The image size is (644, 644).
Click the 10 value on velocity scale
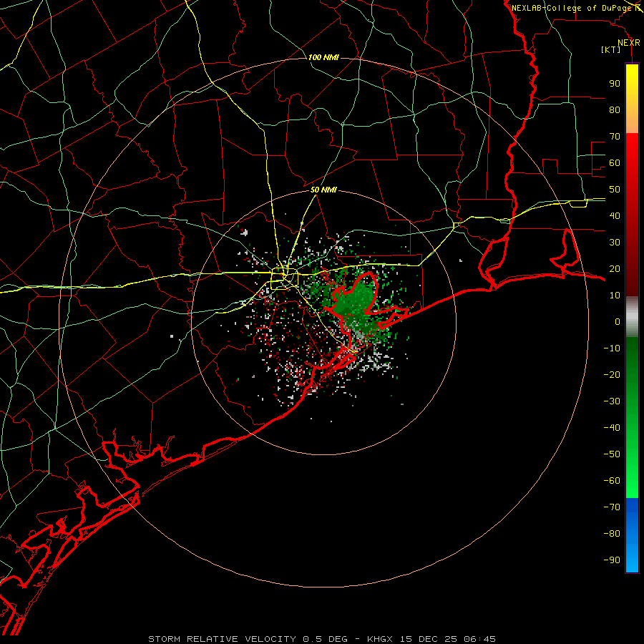(x=615, y=296)
